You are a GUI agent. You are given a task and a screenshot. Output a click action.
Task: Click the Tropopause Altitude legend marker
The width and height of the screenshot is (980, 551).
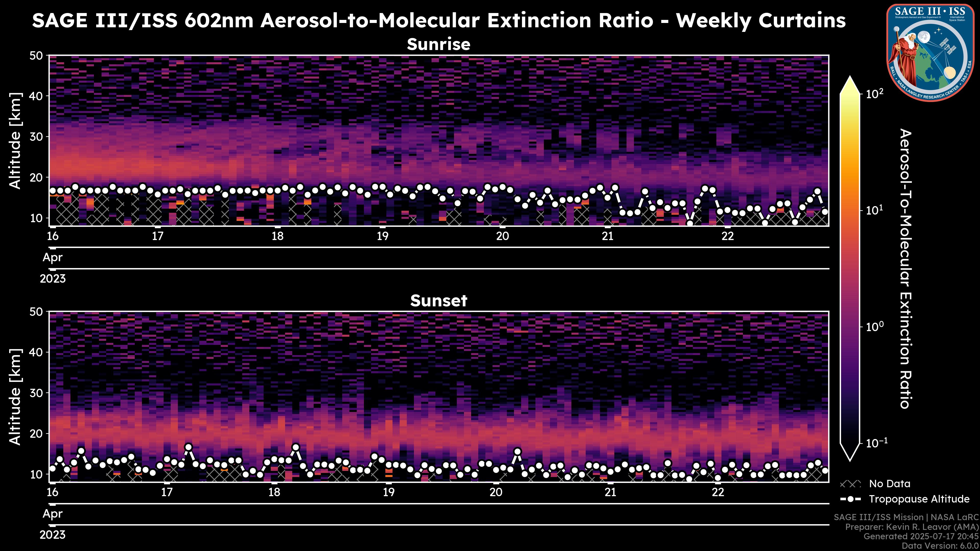click(x=850, y=499)
